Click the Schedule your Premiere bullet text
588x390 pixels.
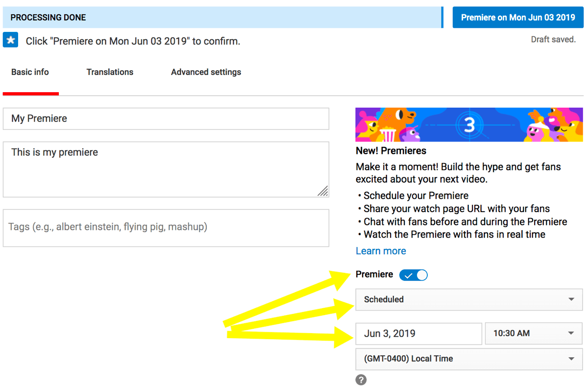tap(416, 195)
